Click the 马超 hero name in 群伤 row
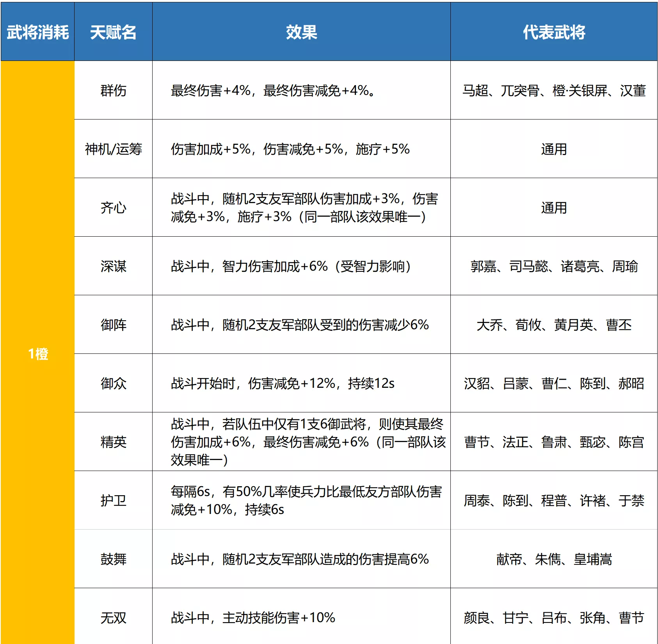 point(475,89)
